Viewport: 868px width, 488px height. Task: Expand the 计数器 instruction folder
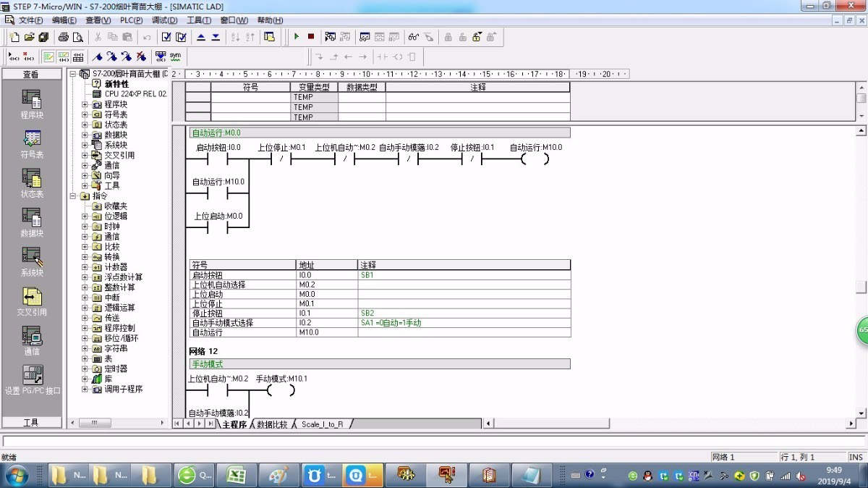pos(85,266)
